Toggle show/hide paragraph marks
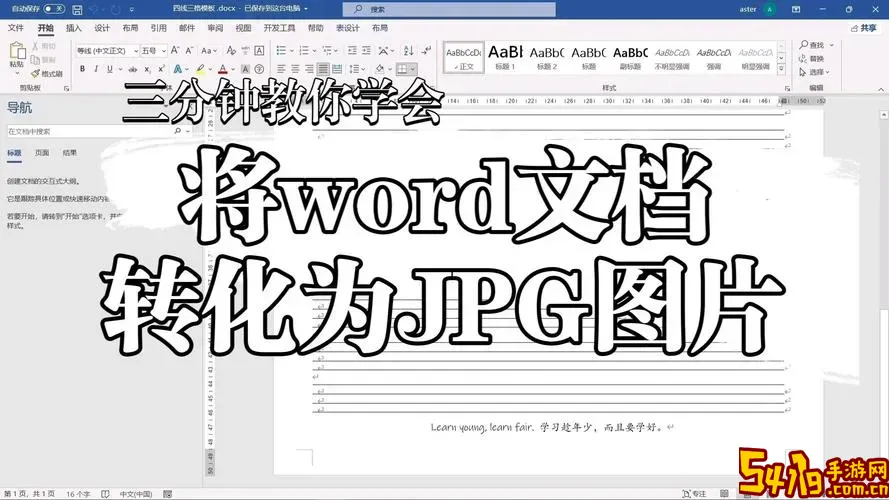The image size is (889, 500). (426, 50)
